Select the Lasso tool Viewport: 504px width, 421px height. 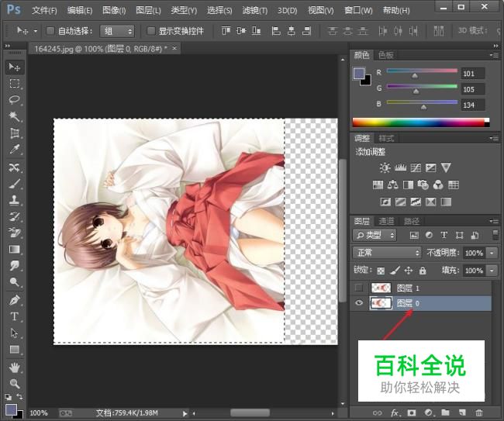click(15, 99)
